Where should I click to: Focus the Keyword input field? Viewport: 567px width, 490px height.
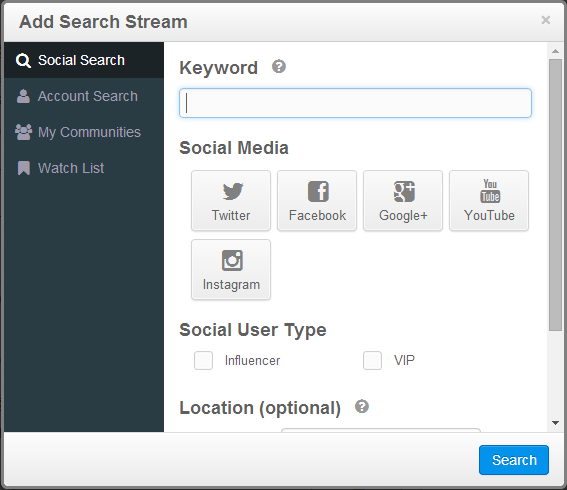(x=355, y=103)
